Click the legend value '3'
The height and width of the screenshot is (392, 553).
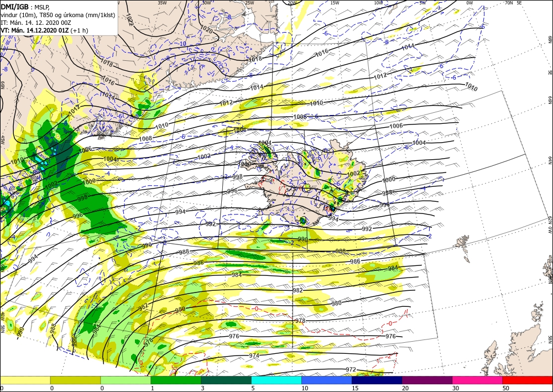pyautogui.click(x=202, y=388)
